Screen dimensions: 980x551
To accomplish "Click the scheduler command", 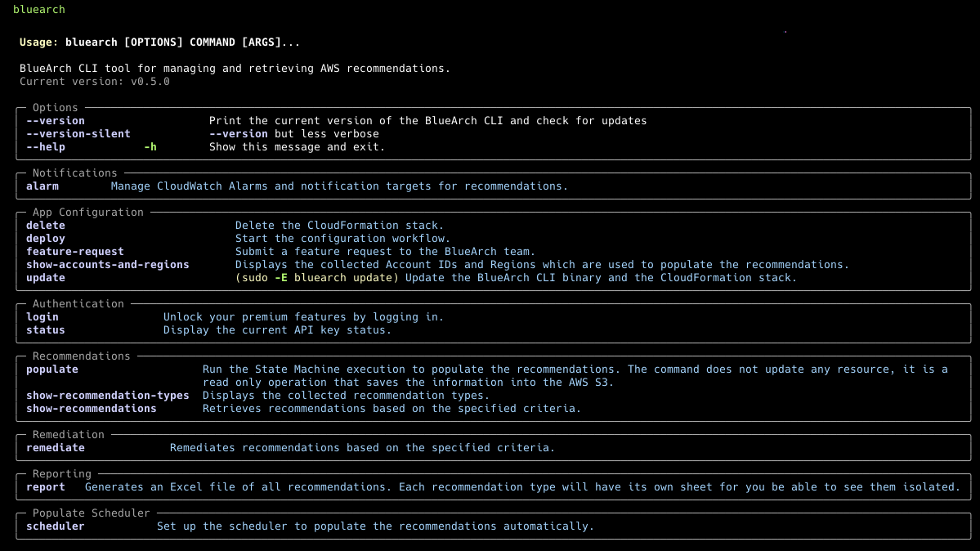I will [56, 526].
